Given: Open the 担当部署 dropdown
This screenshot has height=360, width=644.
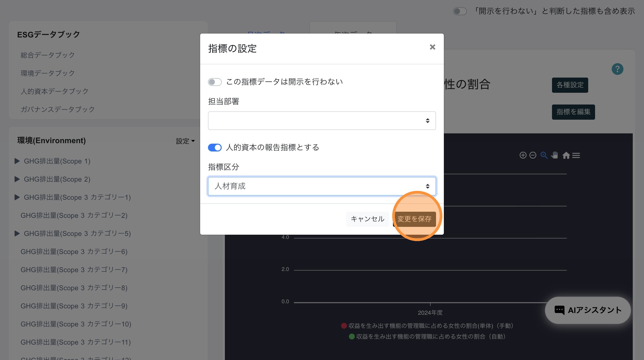Looking at the screenshot, I should pos(322,121).
